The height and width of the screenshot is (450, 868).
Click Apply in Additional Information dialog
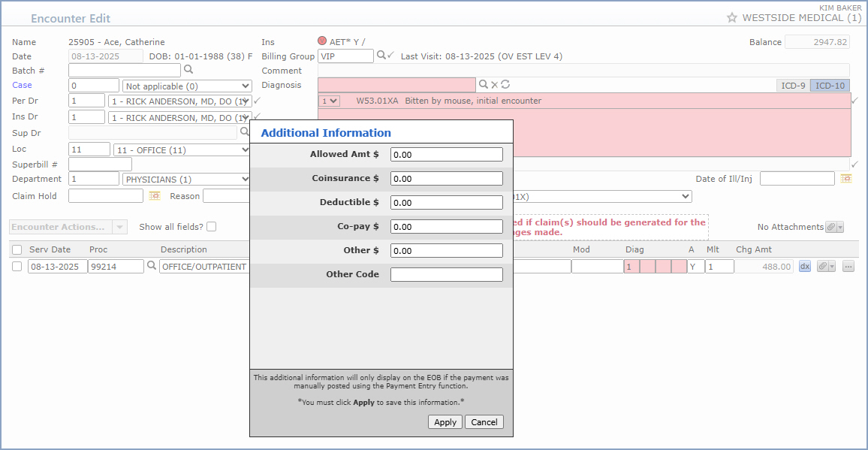pyautogui.click(x=445, y=421)
